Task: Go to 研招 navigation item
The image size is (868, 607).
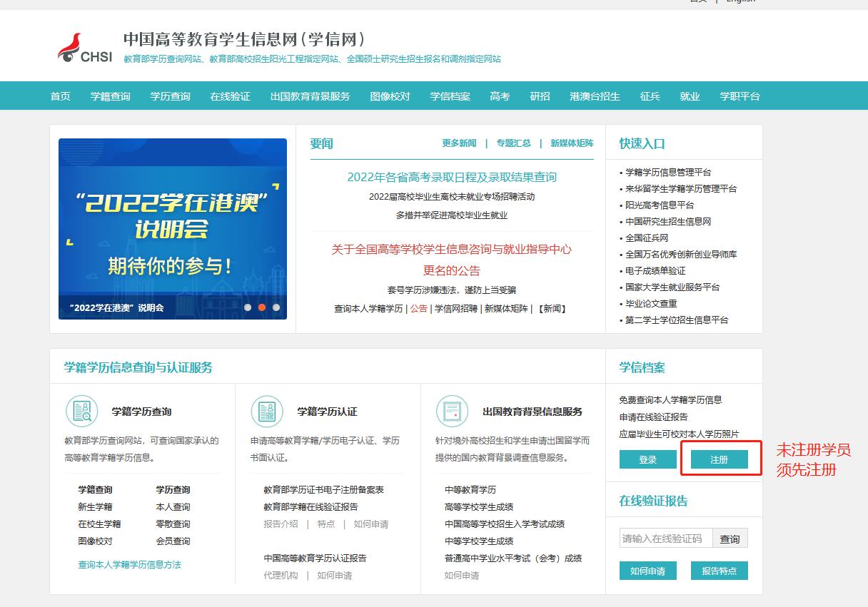Action: (x=540, y=96)
